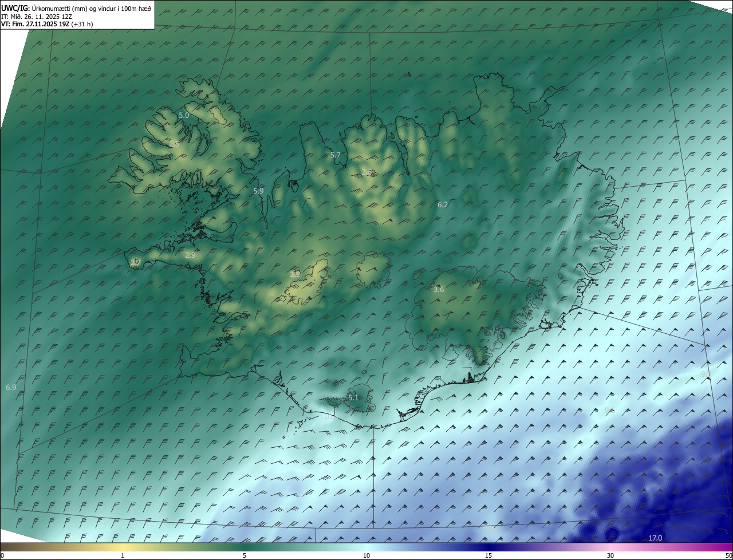Click the '0' tick on the color scale
The width and height of the screenshot is (733, 560).
click(x=2, y=556)
